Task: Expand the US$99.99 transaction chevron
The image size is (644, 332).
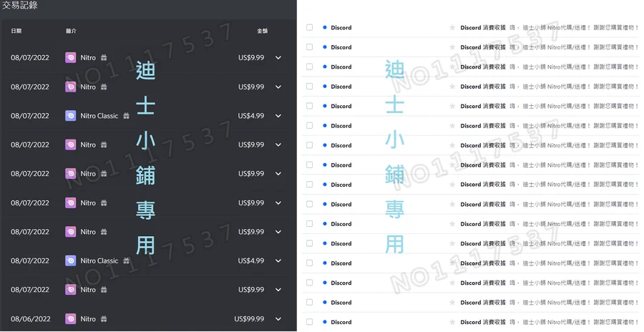Action: [x=278, y=319]
